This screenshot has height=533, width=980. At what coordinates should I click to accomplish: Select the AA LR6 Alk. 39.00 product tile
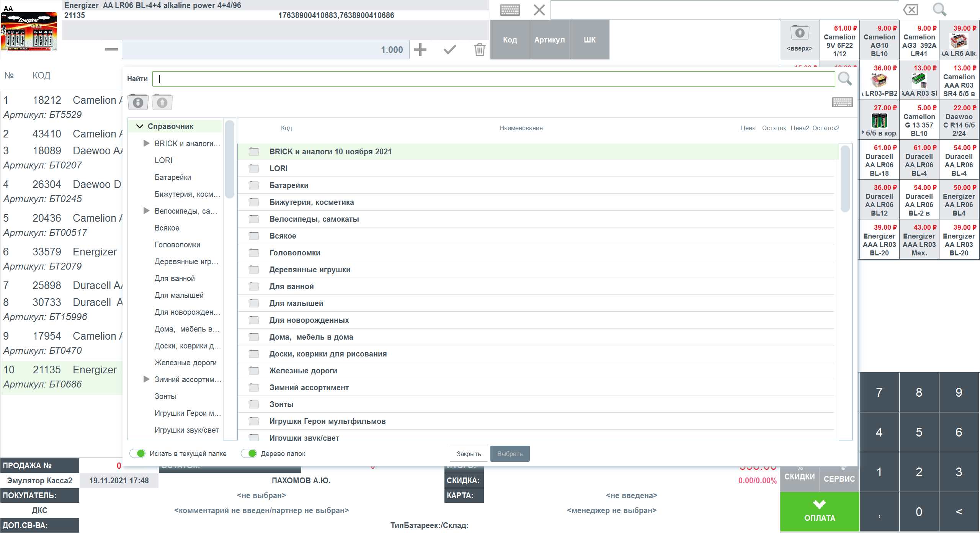coord(959,40)
